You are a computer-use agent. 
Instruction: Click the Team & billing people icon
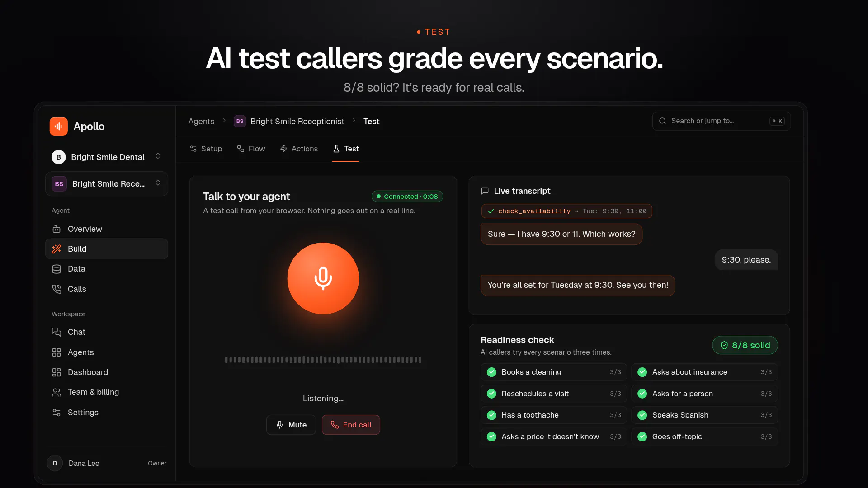coord(57,392)
